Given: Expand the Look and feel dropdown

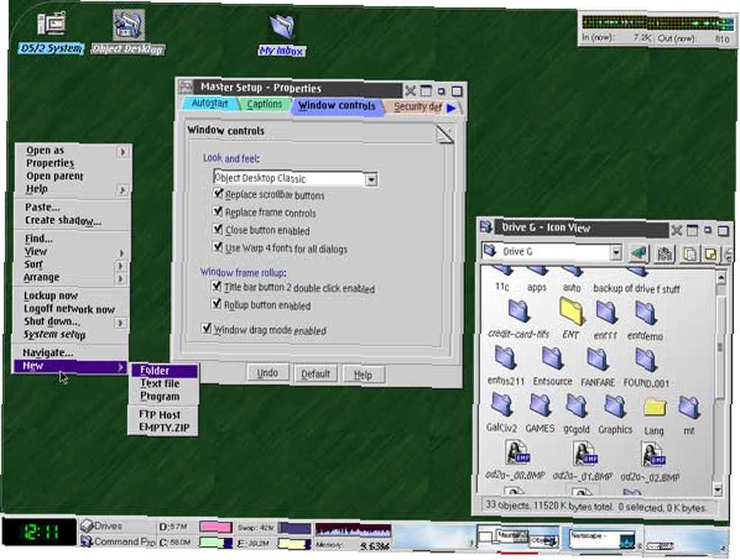Looking at the screenshot, I should coord(371,180).
